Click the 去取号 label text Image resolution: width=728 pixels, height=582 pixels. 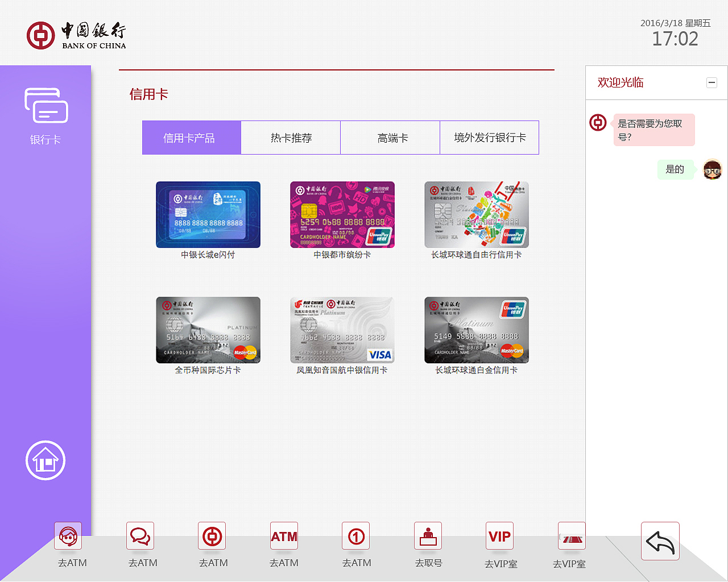point(428,563)
